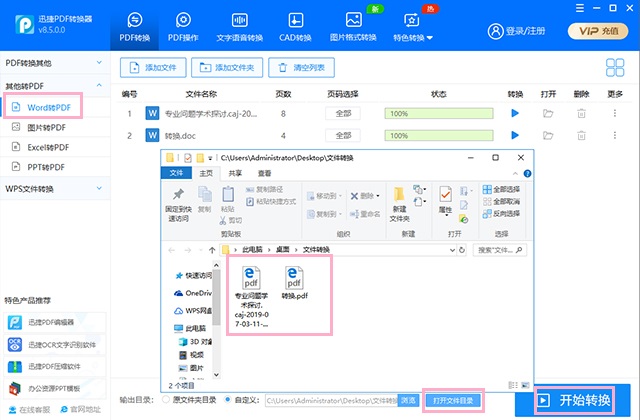The image size is (640, 420).
Task: Click the up directory arrow in Explorer
Action: pyautogui.click(x=212, y=250)
